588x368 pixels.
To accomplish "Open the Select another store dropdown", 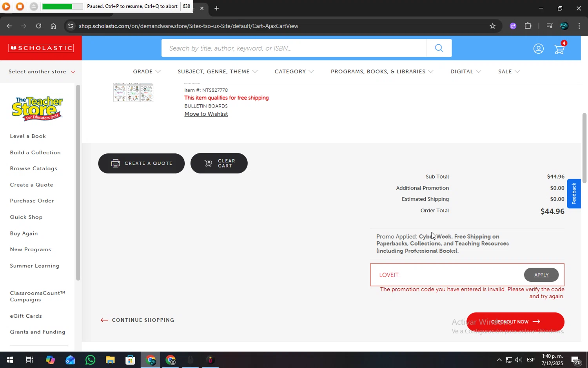I will tap(42, 71).
